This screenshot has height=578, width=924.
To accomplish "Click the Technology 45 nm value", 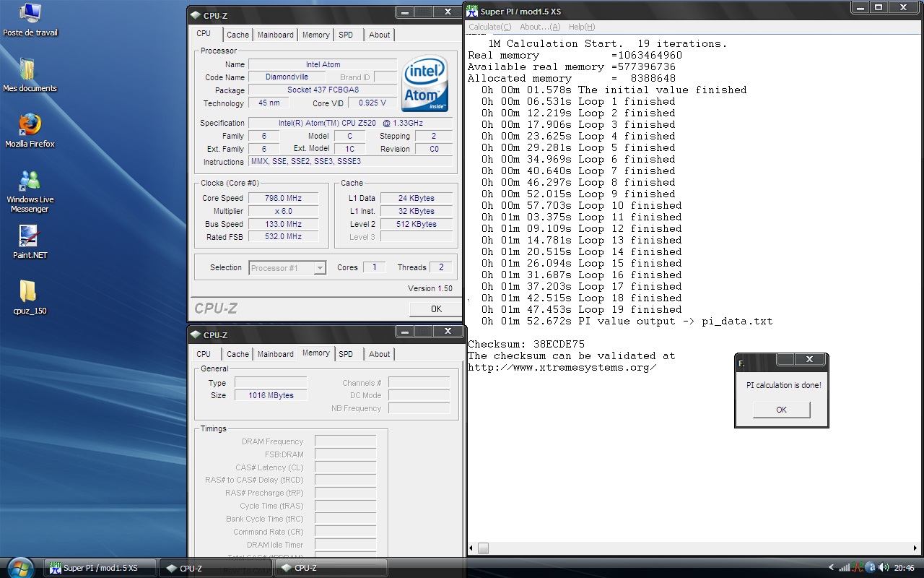I will (268, 103).
